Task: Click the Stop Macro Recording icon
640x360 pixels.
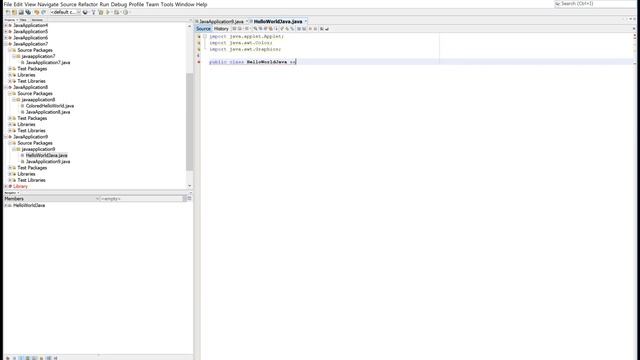Action: point(315,29)
